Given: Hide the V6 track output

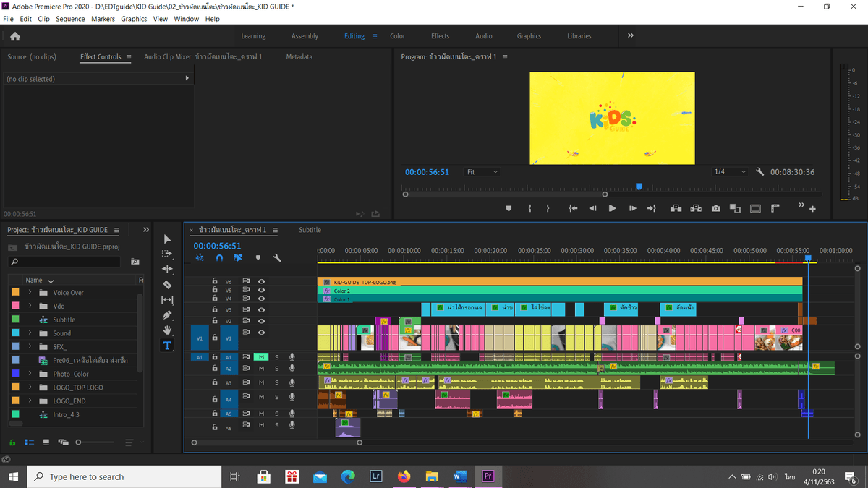Looking at the screenshot, I should pos(261,281).
